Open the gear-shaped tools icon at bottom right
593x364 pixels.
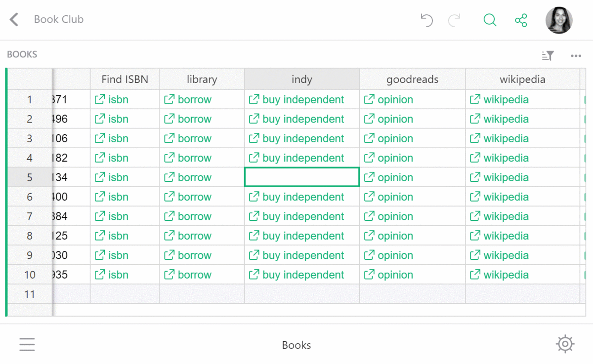point(565,344)
